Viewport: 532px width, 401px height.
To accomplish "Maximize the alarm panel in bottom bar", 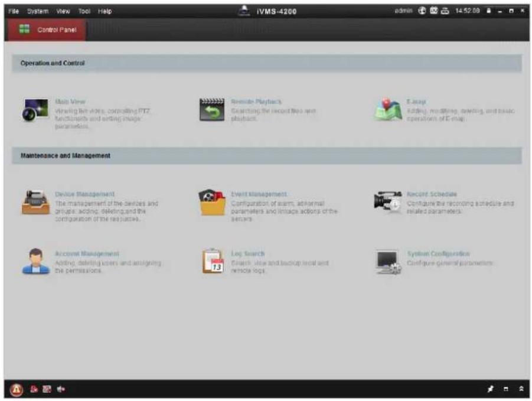I will (506, 389).
